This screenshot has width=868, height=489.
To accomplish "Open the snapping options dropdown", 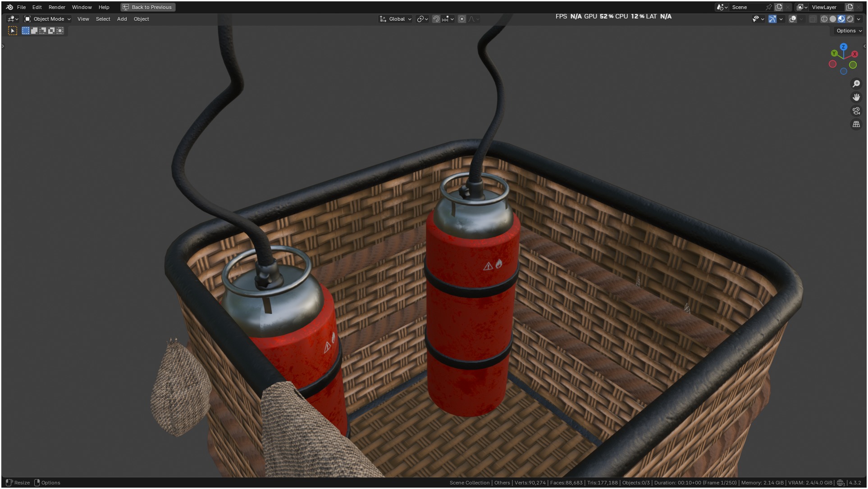I will tap(448, 19).
